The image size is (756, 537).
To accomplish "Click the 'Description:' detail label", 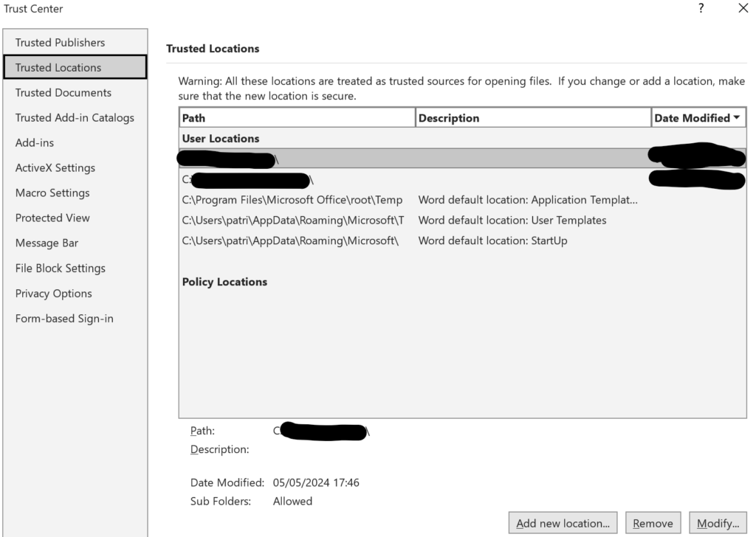I will click(x=220, y=449).
